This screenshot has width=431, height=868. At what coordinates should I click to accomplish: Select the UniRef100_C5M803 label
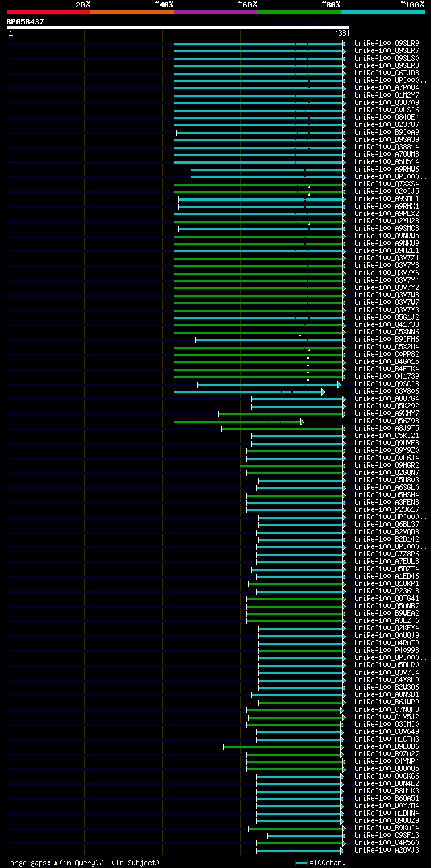(387, 480)
